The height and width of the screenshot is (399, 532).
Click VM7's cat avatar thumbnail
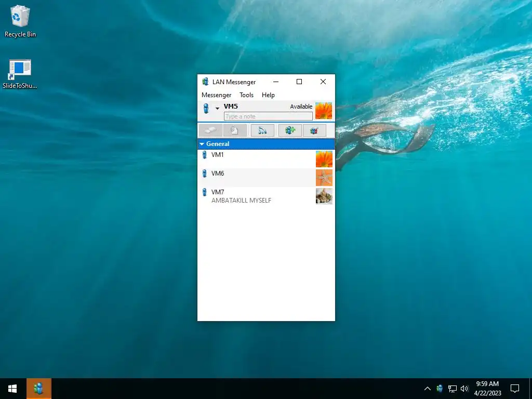324,196
